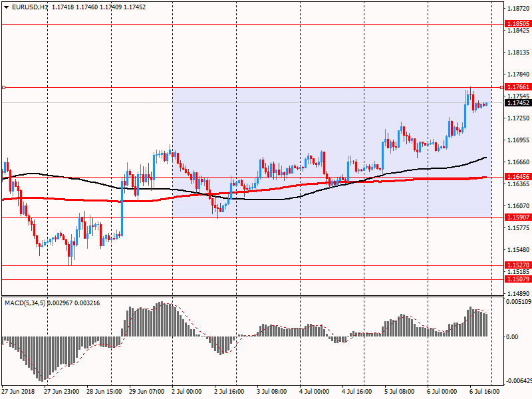The height and width of the screenshot is (399, 532).
Task: Click the EURUSD,H1 symbol label
Action: [30, 7]
